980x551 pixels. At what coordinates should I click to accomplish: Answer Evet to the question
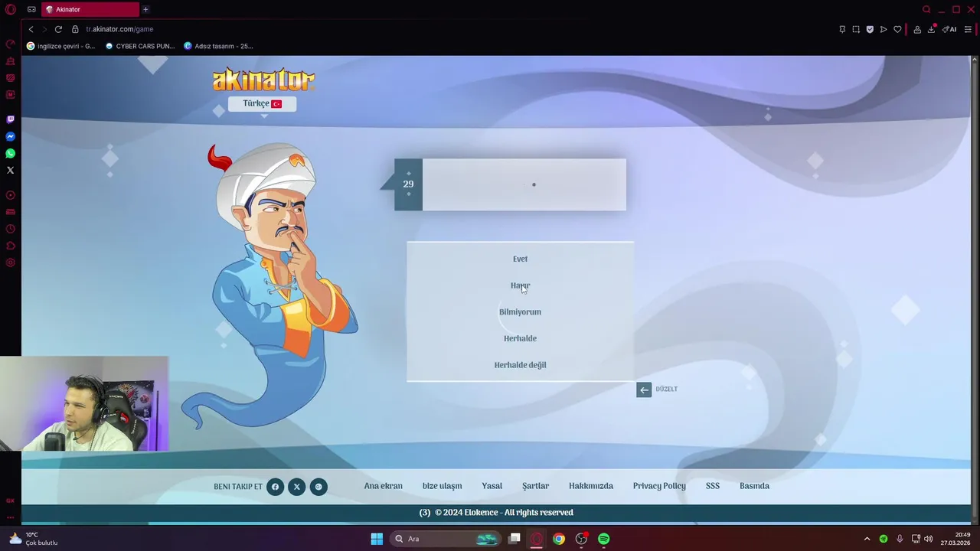pyautogui.click(x=520, y=259)
